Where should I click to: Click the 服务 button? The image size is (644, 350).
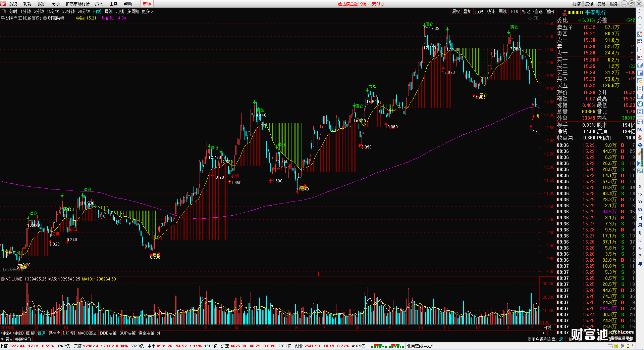click(614, 4)
